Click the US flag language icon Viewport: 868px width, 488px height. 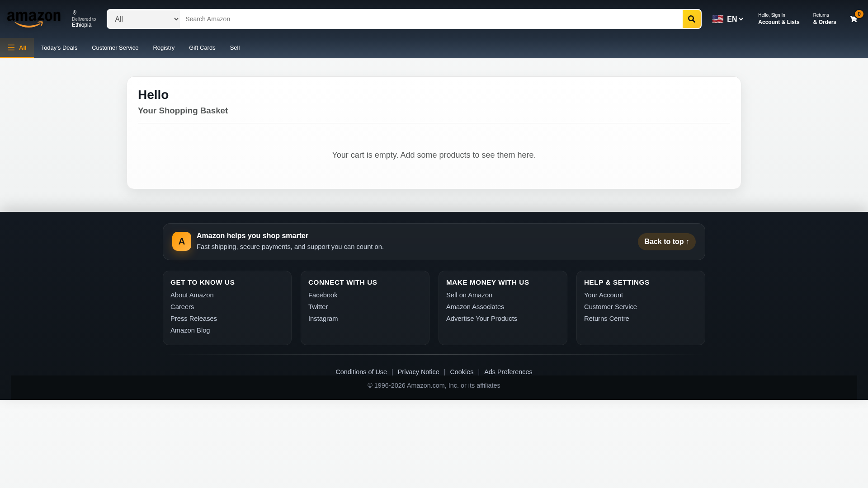pos(718,19)
